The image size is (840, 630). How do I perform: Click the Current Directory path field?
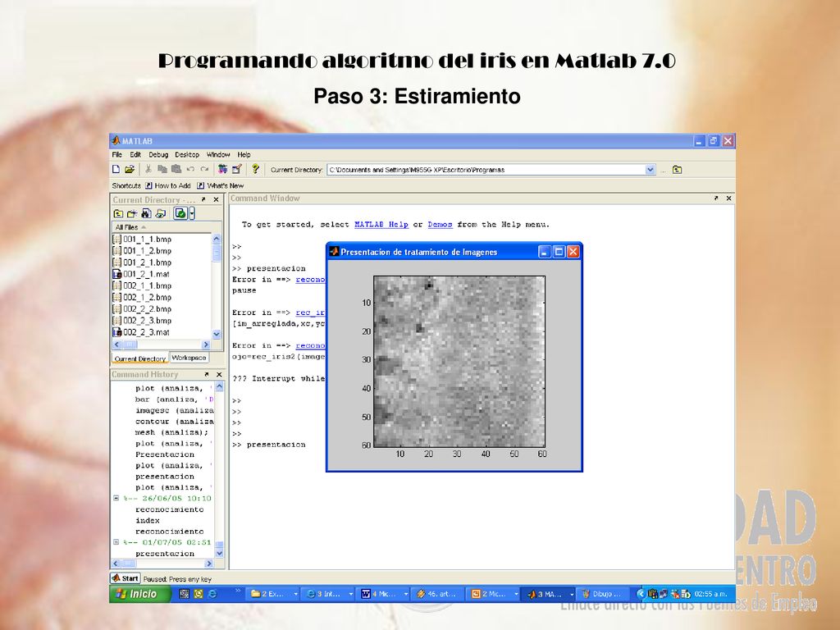(486, 170)
